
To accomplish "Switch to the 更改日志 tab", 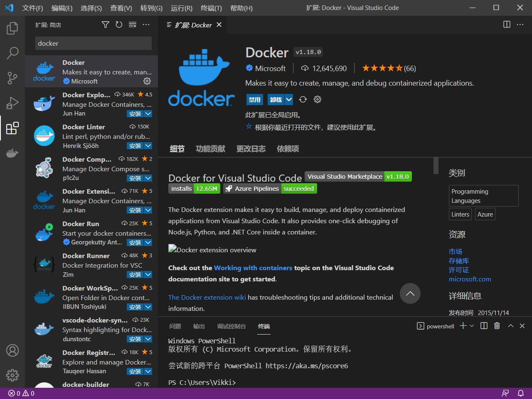I will click(251, 148).
